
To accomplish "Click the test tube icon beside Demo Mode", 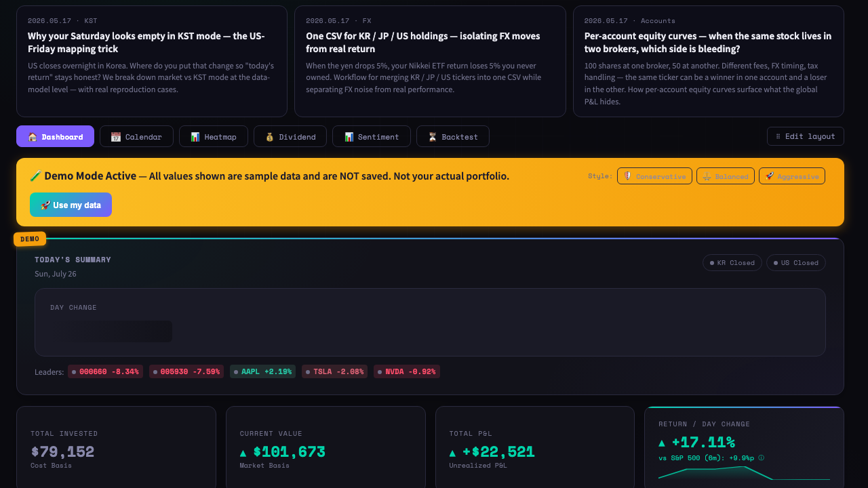I will [35, 176].
